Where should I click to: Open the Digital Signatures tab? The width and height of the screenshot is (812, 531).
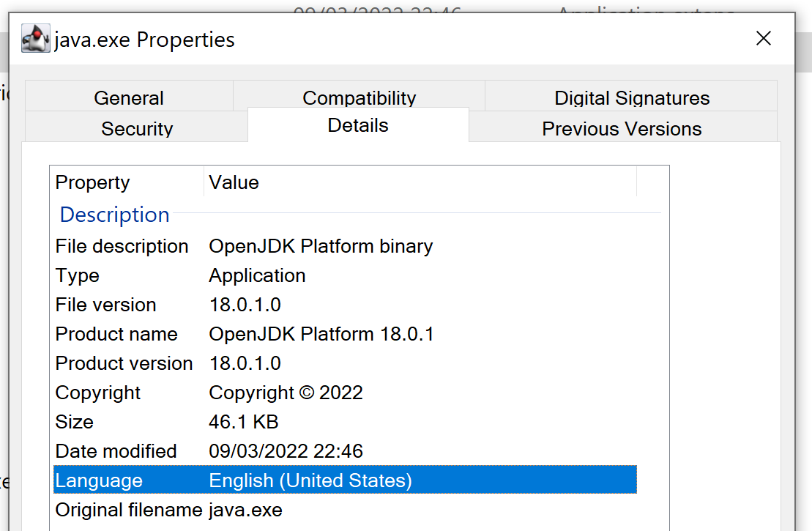tap(631, 97)
